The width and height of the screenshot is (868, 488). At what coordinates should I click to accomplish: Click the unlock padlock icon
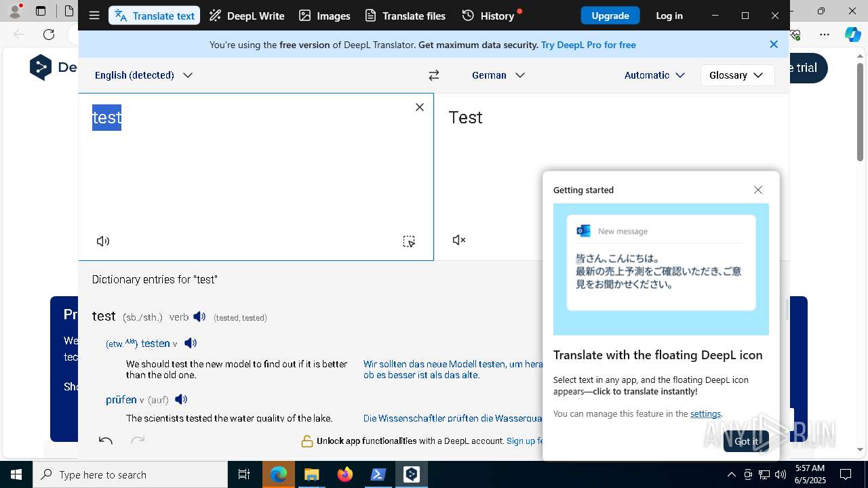(x=307, y=441)
